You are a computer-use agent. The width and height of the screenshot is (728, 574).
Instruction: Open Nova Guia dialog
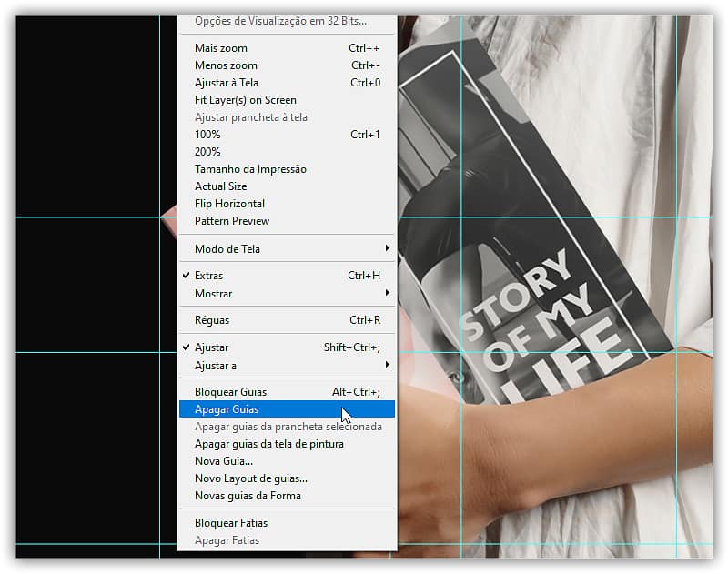click(x=287, y=461)
